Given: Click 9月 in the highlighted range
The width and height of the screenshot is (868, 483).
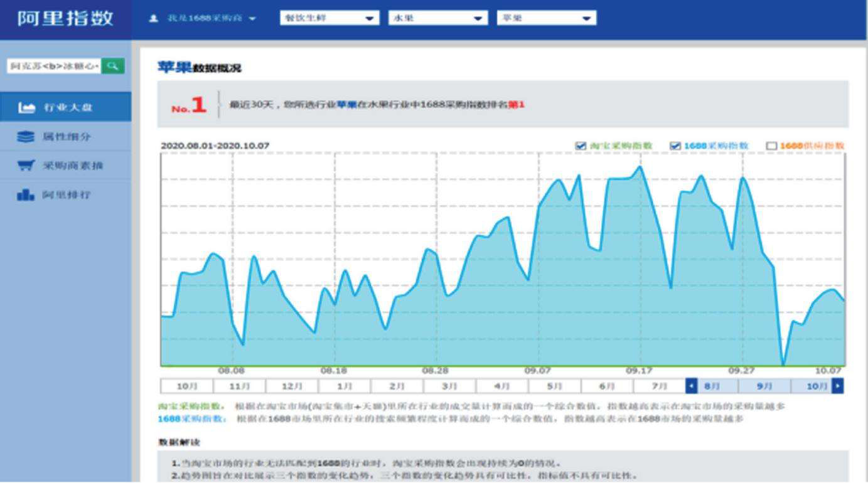Looking at the screenshot, I should [x=764, y=386].
